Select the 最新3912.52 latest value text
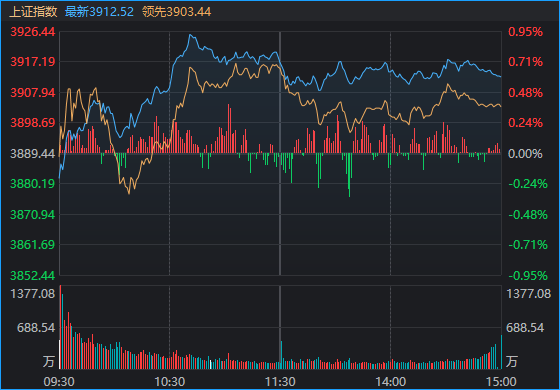This screenshot has height=390, width=560. 99,12
